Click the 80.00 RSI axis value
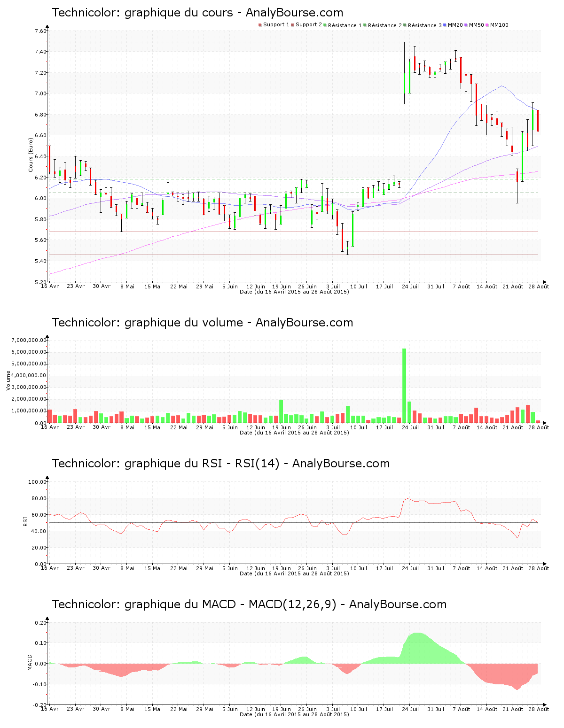 point(39,498)
